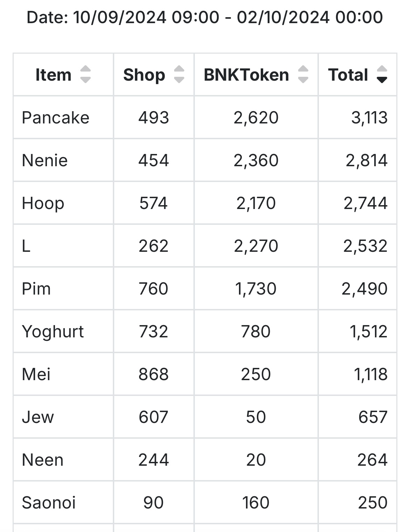Viewport: 410px width, 532px height.
Task: Click the Total column header text
Action: pos(348,75)
